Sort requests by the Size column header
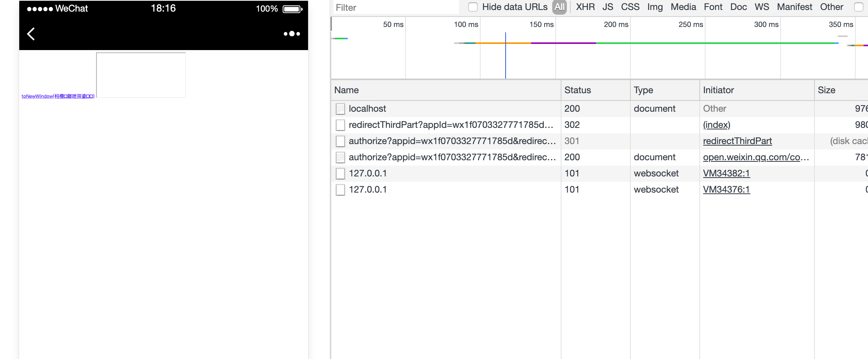Viewport: 868px width, 359px height. 841,90
